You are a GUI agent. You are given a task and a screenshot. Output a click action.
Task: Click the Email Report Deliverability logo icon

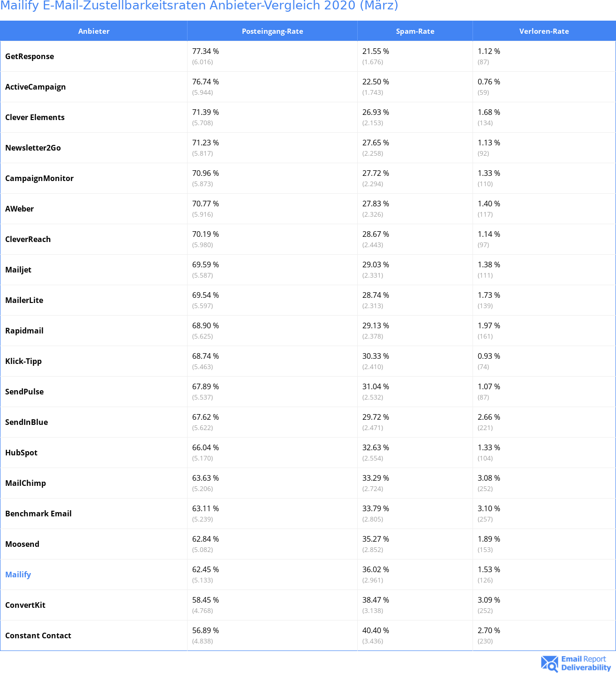549,663
